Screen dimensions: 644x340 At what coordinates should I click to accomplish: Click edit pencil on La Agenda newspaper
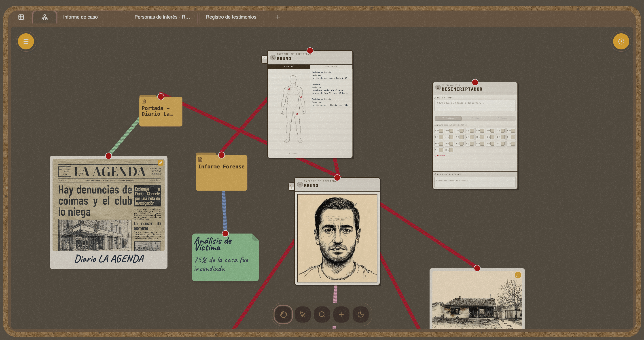point(161,163)
